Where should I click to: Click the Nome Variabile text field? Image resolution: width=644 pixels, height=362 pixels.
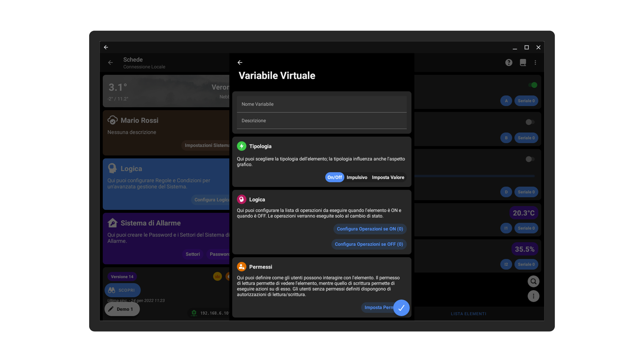point(321,104)
